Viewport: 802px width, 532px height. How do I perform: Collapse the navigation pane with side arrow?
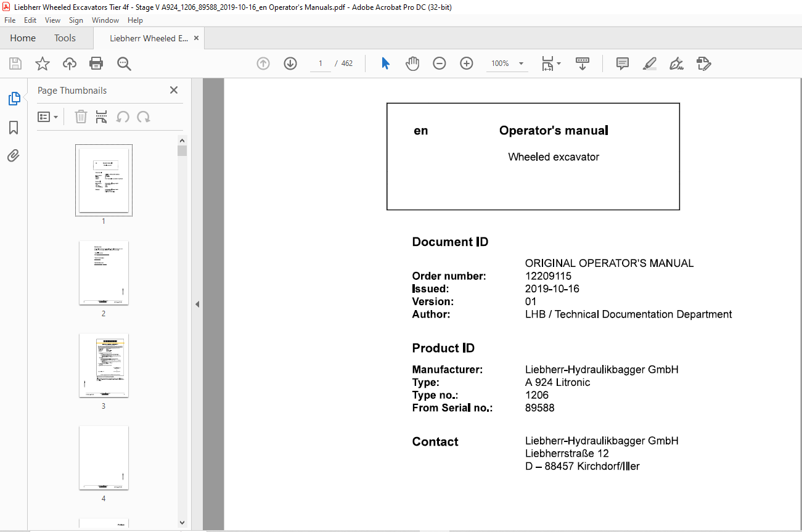click(197, 304)
